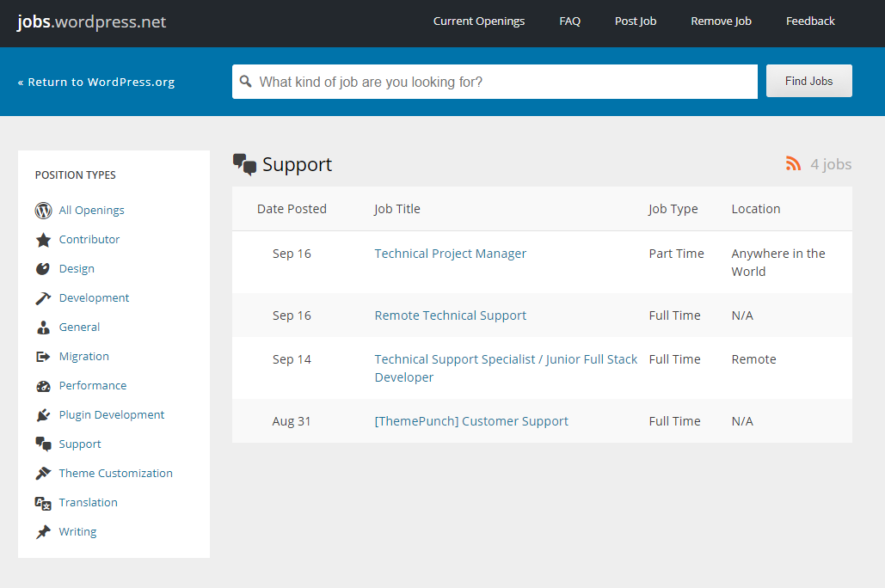885x588 pixels.
Task: Click the WordPress logo icon beside All Openings
Action: (43, 211)
